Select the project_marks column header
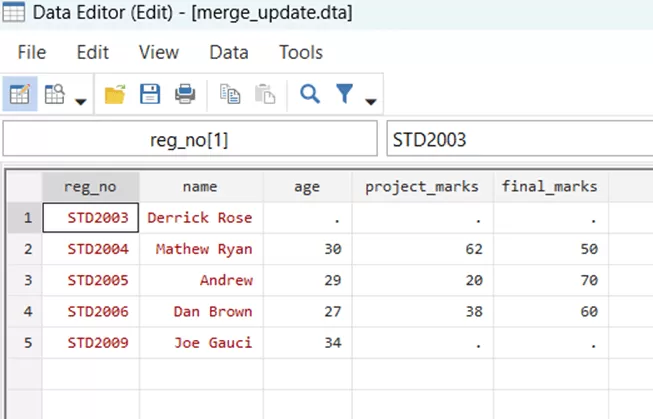 (422, 186)
